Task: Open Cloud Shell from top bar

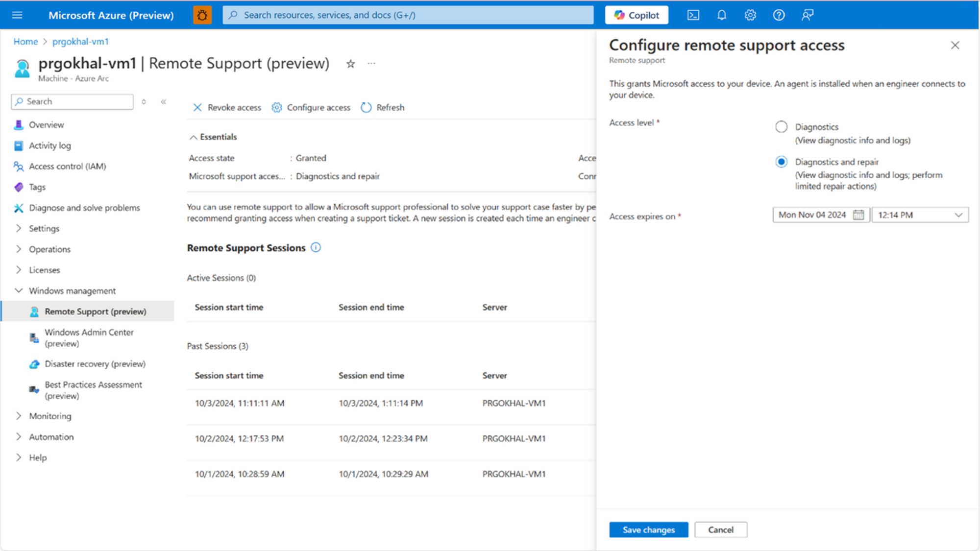Action: click(693, 15)
